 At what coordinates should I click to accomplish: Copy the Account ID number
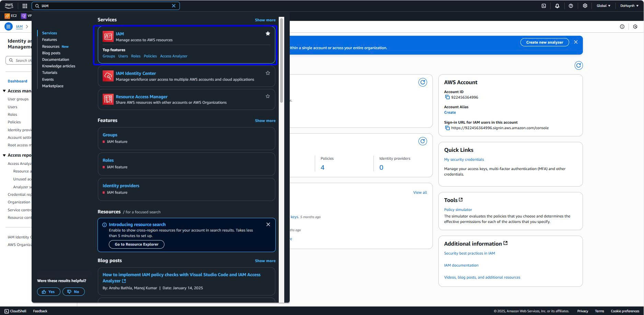point(447,98)
